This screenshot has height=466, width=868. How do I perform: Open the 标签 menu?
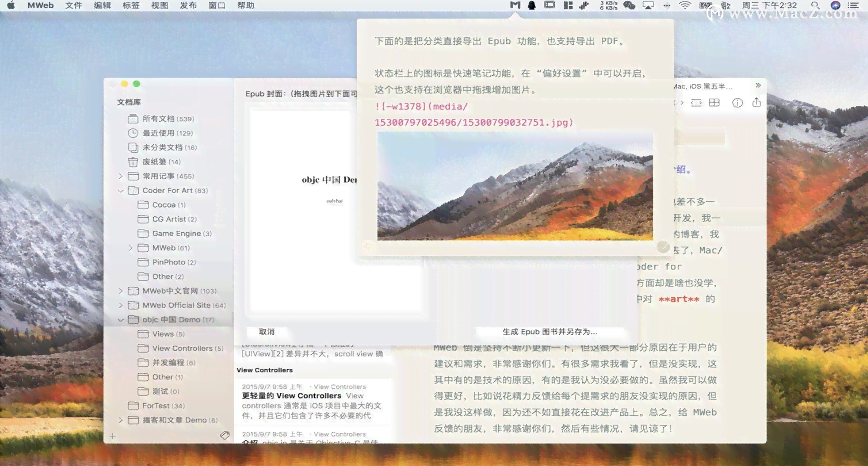pyautogui.click(x=131, y=5)
